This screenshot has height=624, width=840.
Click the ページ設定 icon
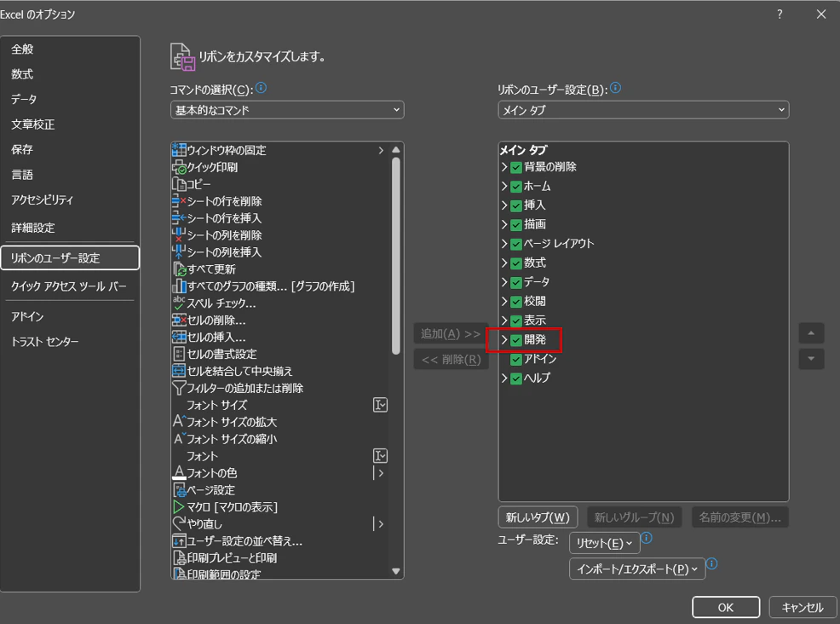179,490
